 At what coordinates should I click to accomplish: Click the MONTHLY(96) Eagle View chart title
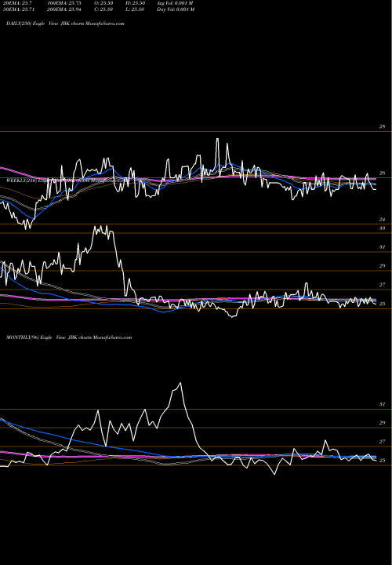pyautogui.click(x=69, y=337)
